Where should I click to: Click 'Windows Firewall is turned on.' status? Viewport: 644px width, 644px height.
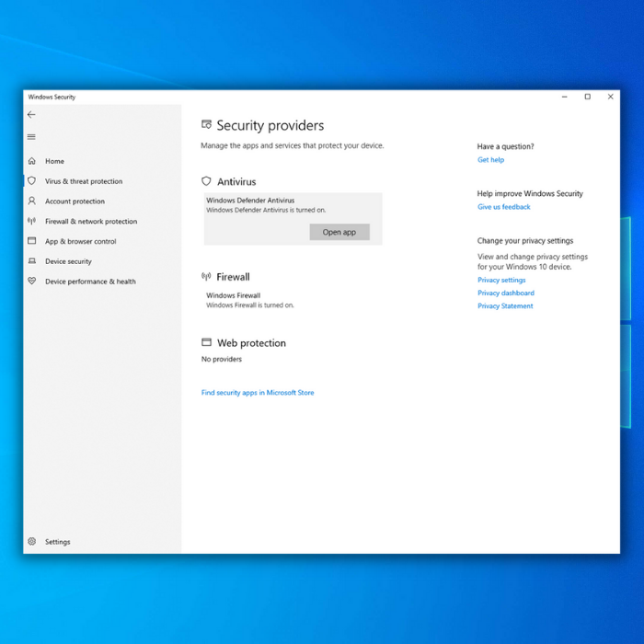pyautogui.click(x=249, y=305)
